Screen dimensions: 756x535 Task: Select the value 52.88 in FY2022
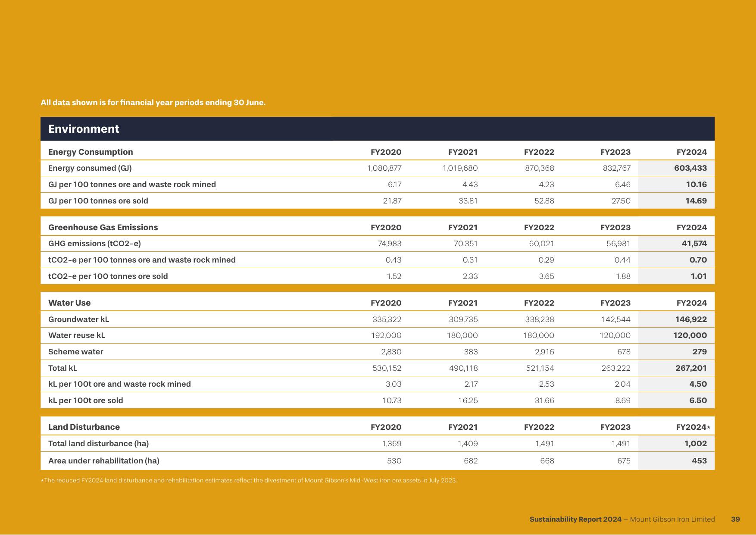point(544,201)
